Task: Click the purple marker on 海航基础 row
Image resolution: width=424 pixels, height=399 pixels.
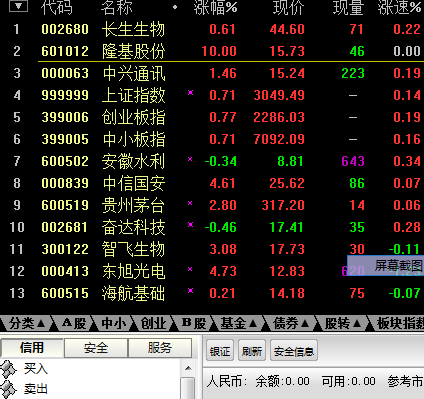Action: [190, 290]
